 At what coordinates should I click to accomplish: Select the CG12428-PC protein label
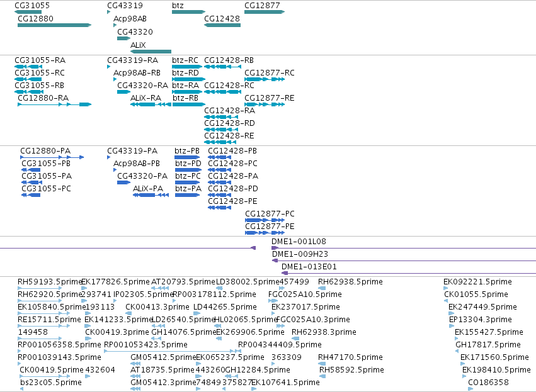[x=232, y=164]
